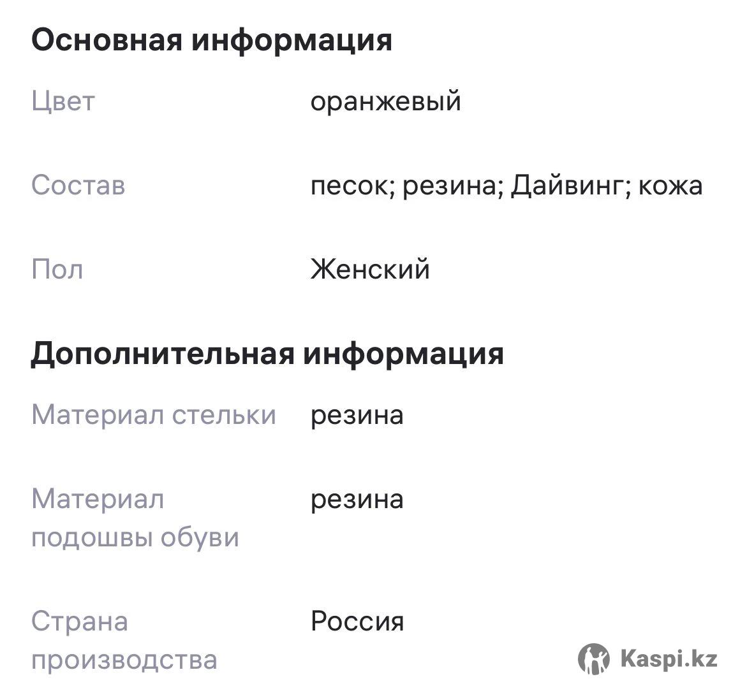Click the 'Женский' gender value
Screen dimensions: 740x700
coord(370,269)
